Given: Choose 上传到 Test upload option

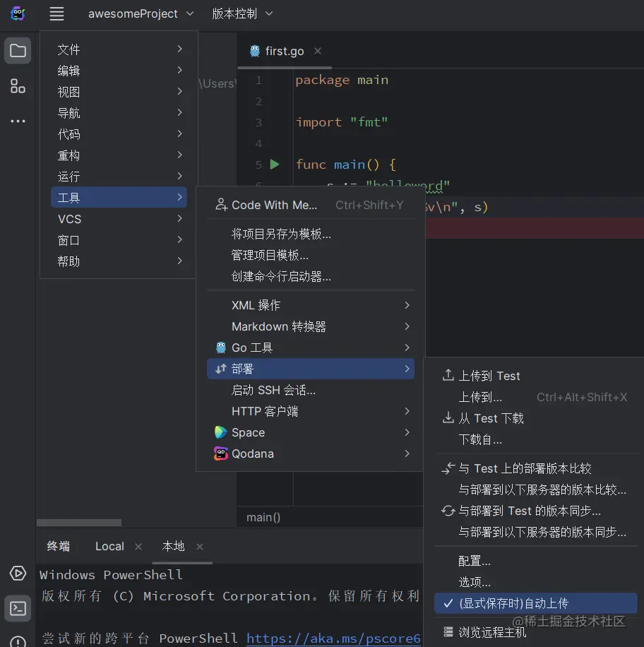Looking at the screenshot, I should coord(535,376).
